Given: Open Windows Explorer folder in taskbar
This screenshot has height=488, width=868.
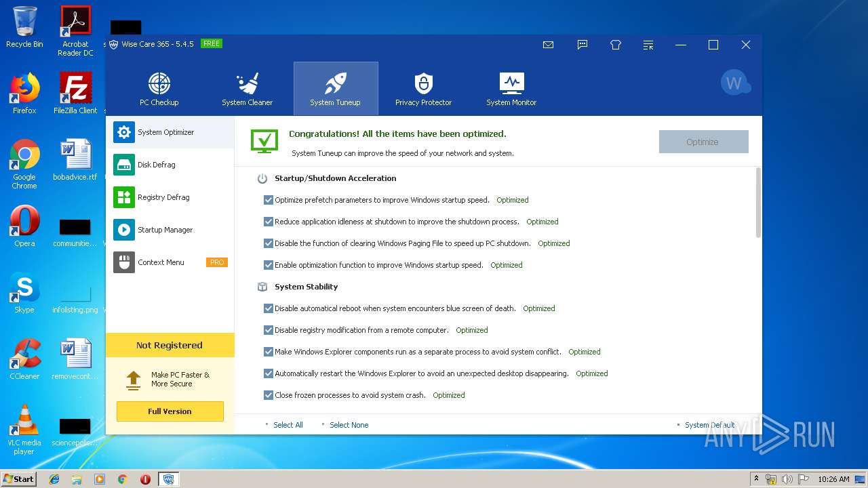Looking at the screenshot, I should click(77, 479).
